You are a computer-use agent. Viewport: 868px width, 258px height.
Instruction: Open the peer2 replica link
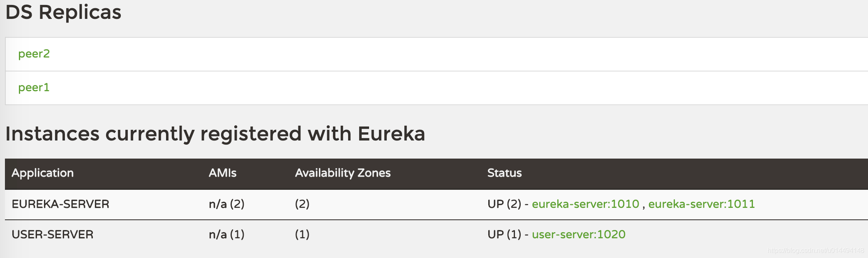pyautogui.click(x=34, y=53)
